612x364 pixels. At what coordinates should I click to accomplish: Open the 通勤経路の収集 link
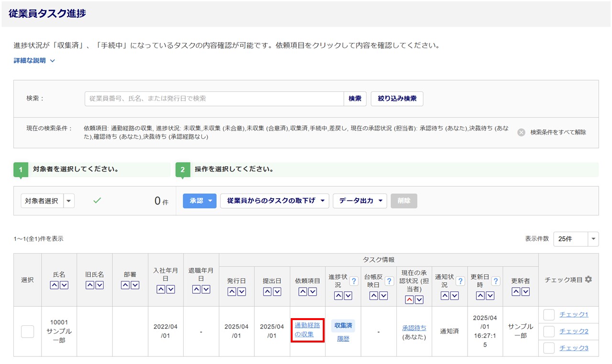pos(307,330)
